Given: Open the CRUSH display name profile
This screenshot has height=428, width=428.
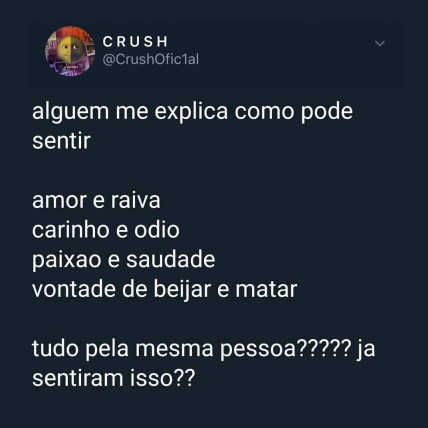Looking at the screenshot, I should coord(135,42).
